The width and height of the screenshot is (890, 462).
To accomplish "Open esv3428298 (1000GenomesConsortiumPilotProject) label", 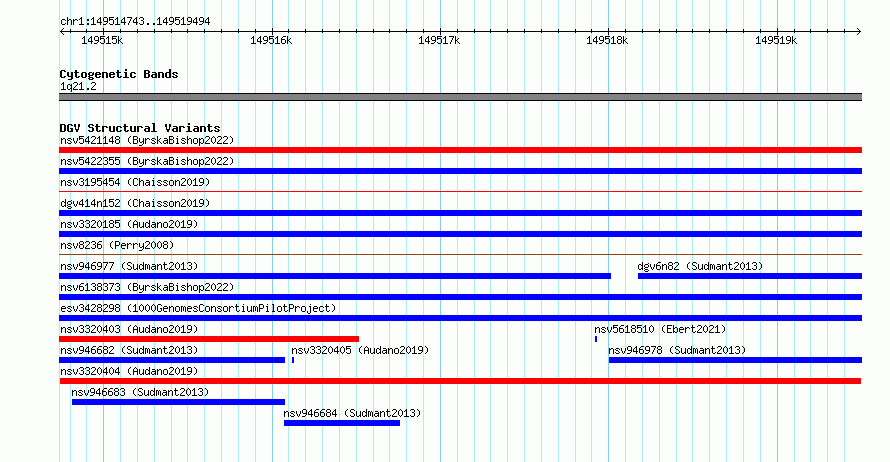I will coord(198,308).
